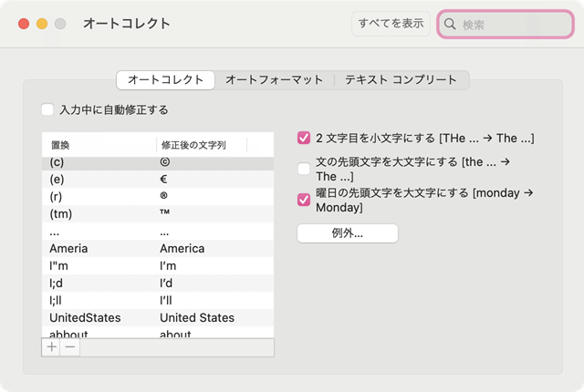Click the magnifying glass search icon
The image size is (584, 392).
click(x=450, y=25)
